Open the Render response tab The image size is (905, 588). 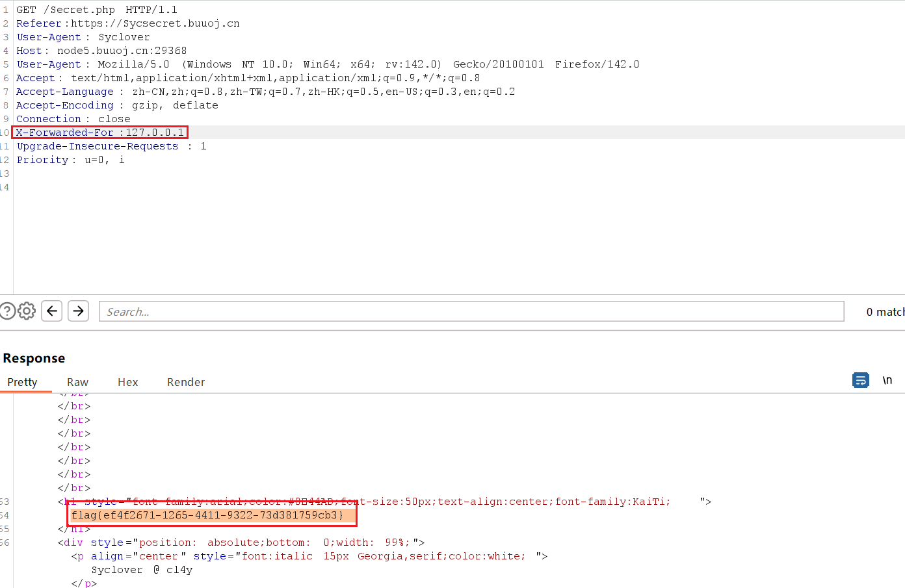tap(186, 382)
